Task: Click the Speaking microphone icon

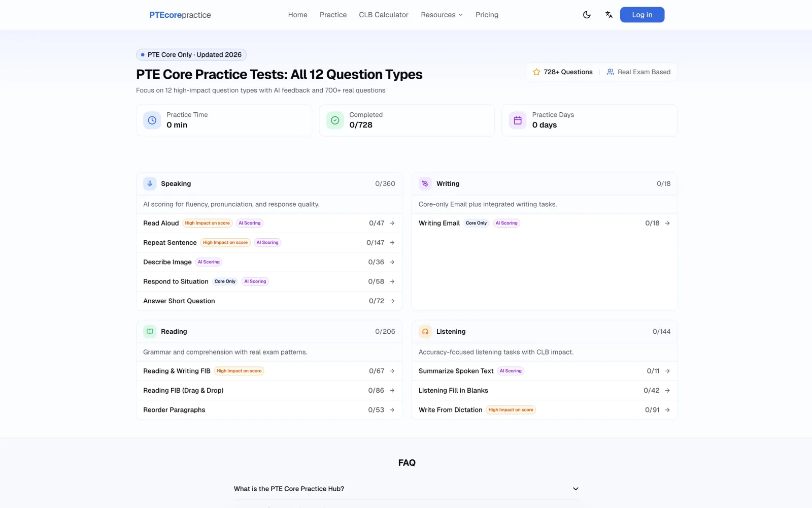Action: [x=150, y=184]
